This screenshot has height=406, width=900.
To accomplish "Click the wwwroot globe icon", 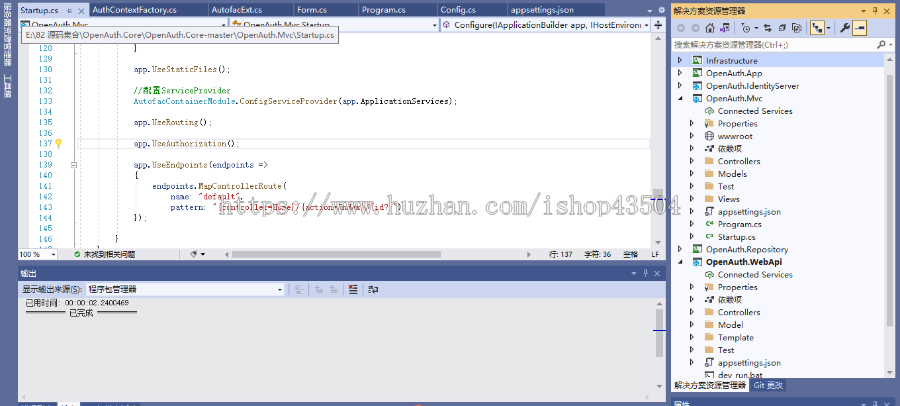I will [x=708, y=136].
